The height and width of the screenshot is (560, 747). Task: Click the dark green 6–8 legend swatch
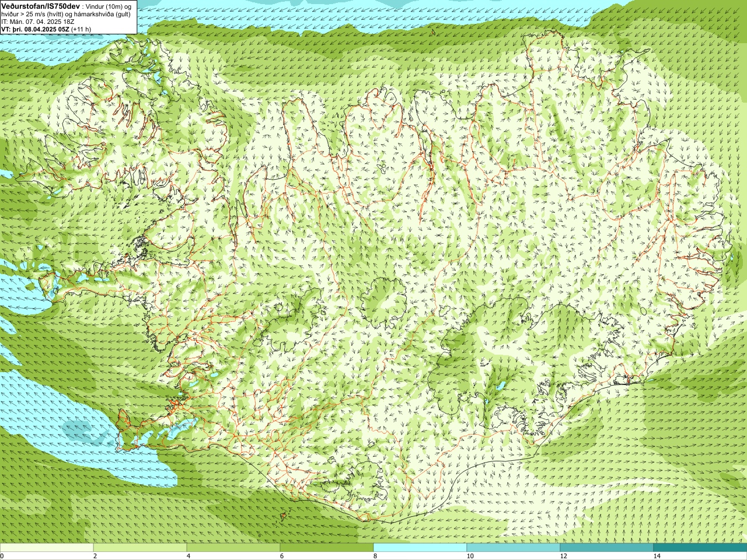[x=327, y=548]
